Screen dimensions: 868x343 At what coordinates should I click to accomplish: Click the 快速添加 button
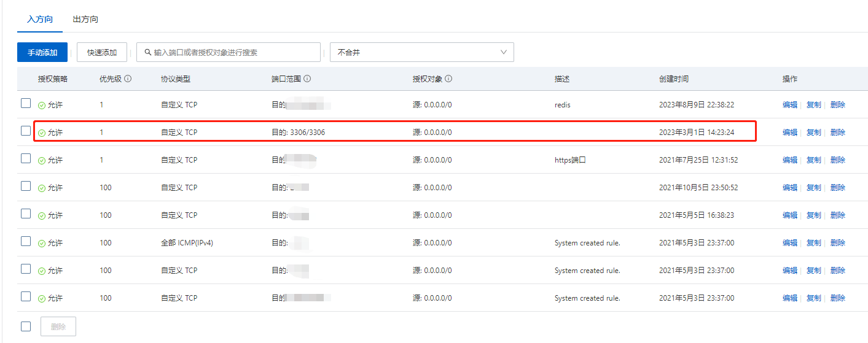click(x=102, y=52)
